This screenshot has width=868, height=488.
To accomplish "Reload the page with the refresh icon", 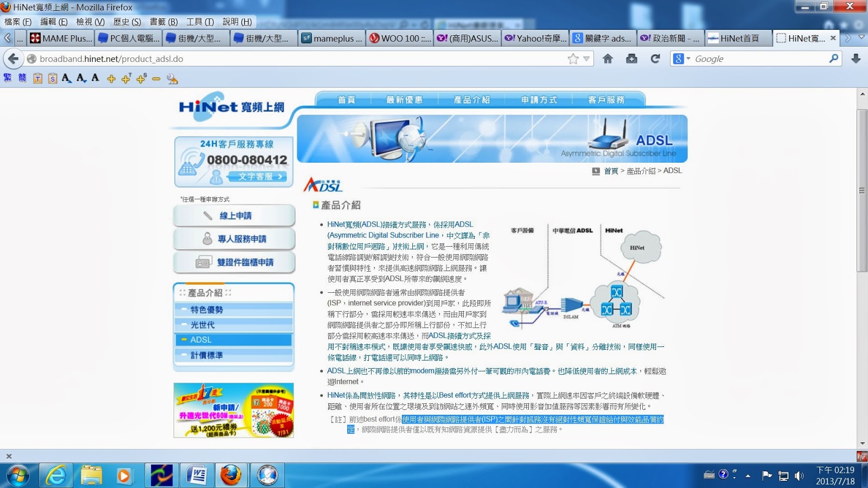I will [655, 59].
